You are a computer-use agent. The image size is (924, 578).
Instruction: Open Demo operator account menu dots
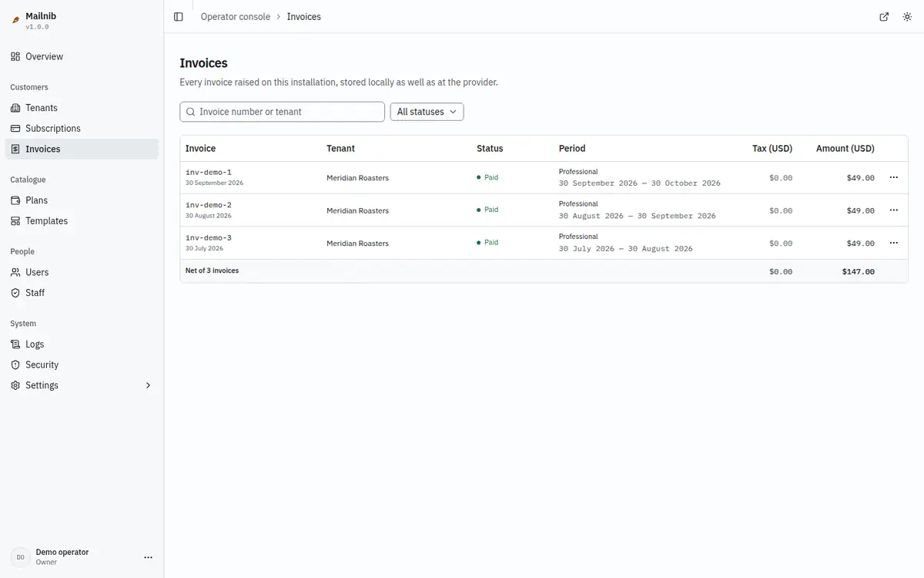click(149, 557)
